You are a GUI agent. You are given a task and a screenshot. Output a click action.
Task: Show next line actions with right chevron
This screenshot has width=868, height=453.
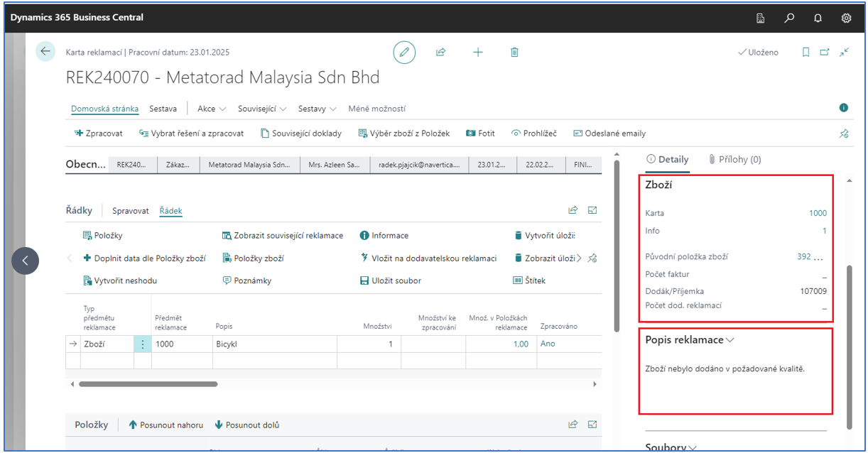click(579, 258)
